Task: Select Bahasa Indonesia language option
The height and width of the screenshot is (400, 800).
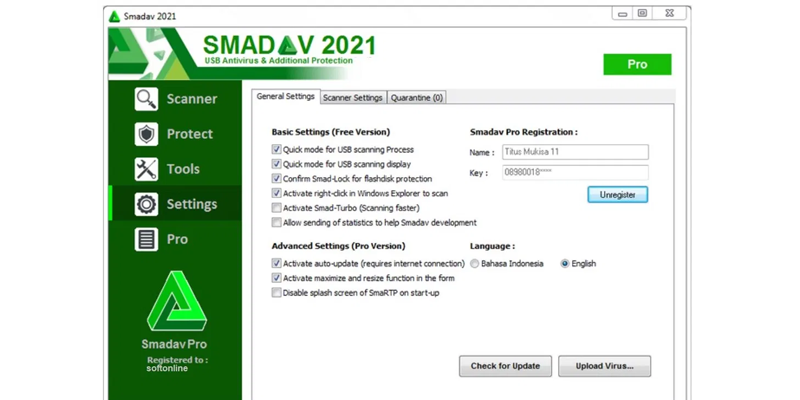Action: point(475,264)
